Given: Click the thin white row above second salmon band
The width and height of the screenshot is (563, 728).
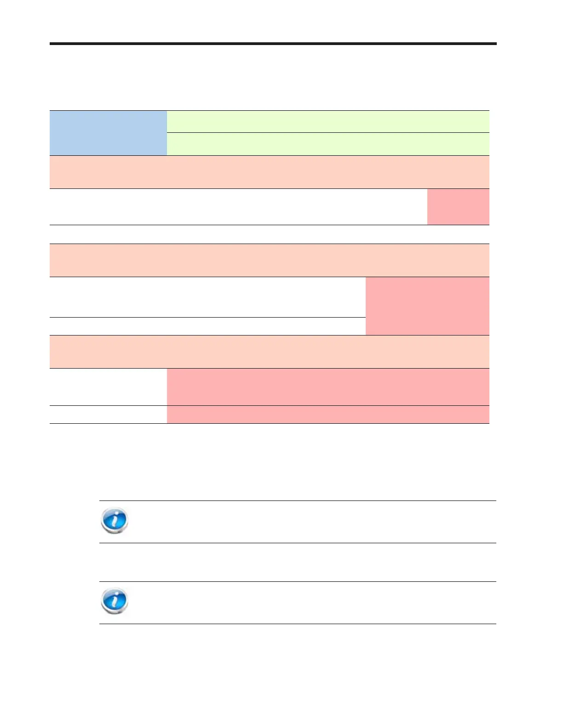Looking at the screenshot, I should click(x=270, y=234).
